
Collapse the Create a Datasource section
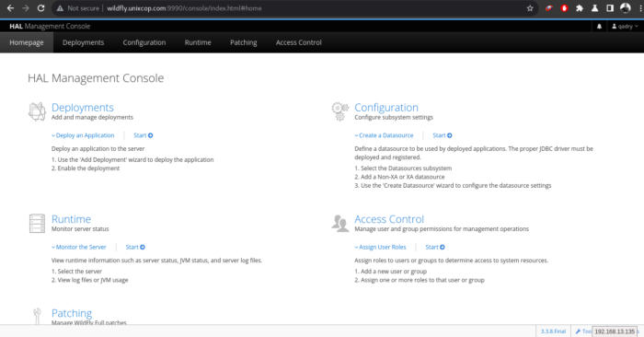[x=384, y=135]
